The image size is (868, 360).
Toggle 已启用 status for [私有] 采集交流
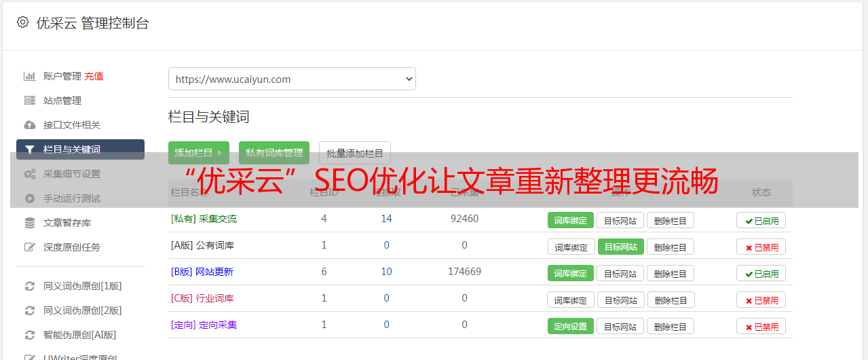(x=761, y=220)
